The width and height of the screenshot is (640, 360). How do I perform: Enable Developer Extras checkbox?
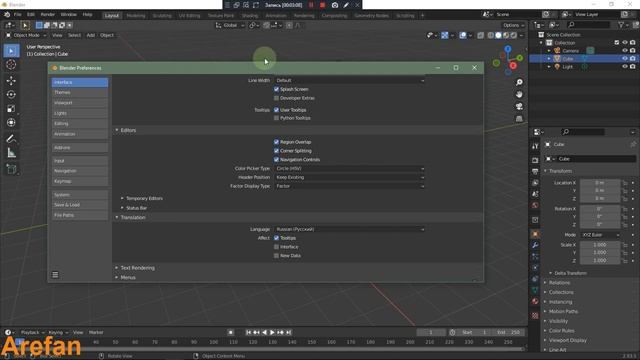pos(276,98)
